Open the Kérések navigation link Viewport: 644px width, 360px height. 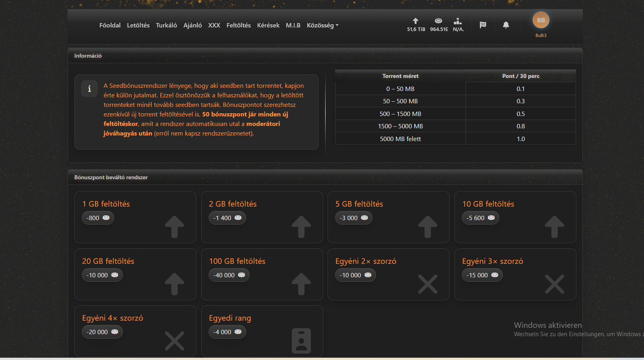point(268,25)
